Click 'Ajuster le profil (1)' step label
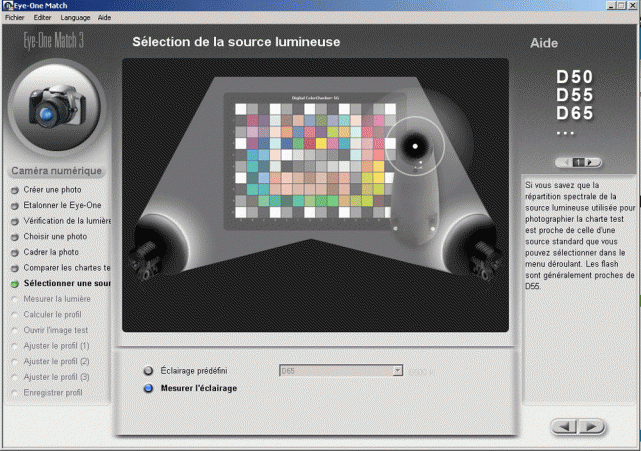 (x=56, y=346)
